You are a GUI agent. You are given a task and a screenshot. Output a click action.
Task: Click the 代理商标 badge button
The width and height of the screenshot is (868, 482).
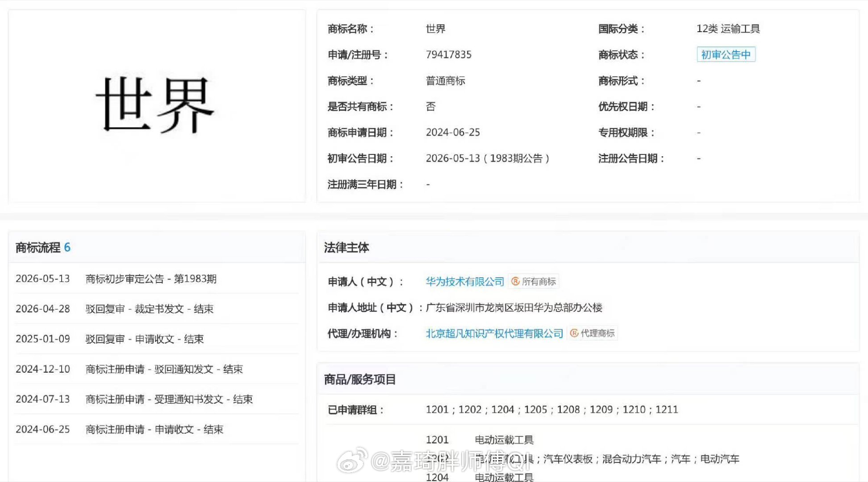click(x=593, y=333)
